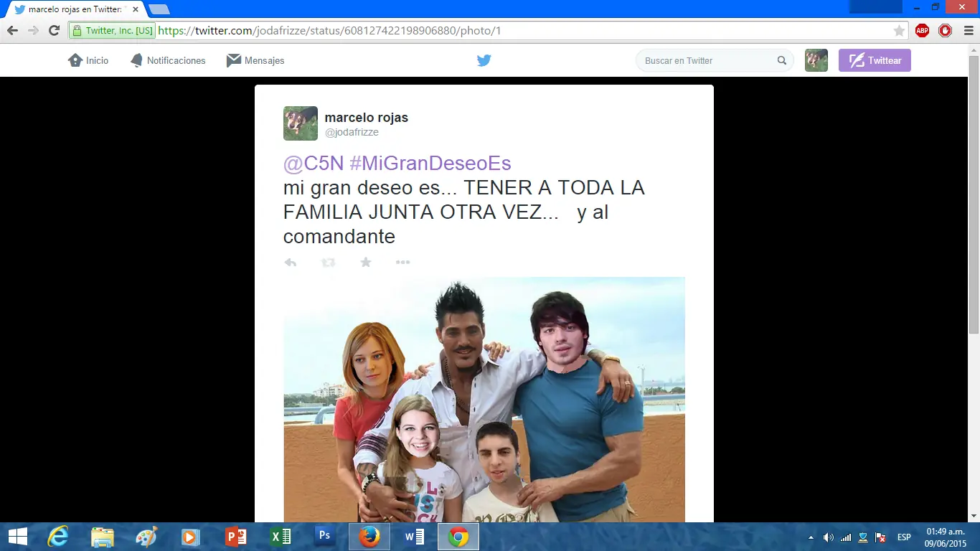Retweet marcelo rojas's tweet
The height and width of the screenshot is (551, 980).
tap(329, 263)
